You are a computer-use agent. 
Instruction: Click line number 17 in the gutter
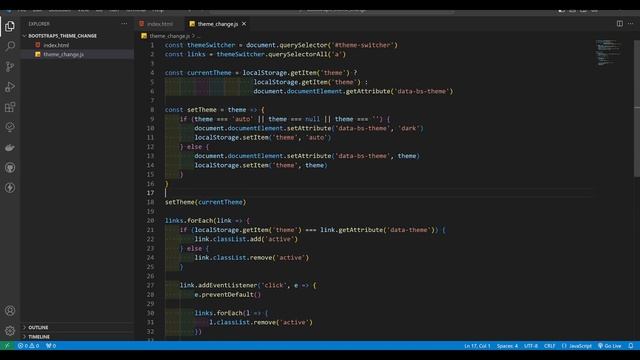click(151, 193)
